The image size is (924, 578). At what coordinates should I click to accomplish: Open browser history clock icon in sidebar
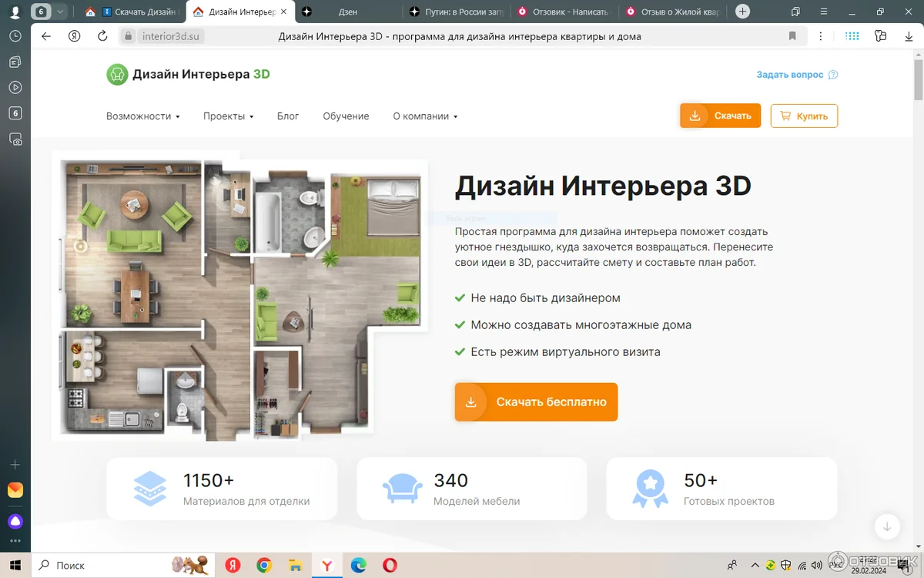point(15,36)
